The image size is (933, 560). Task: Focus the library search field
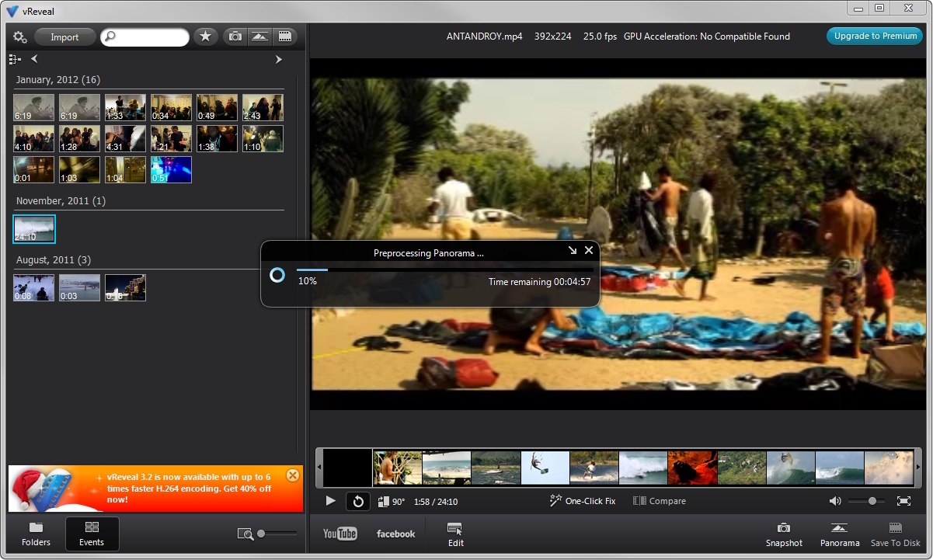click(x=144, y=37)
